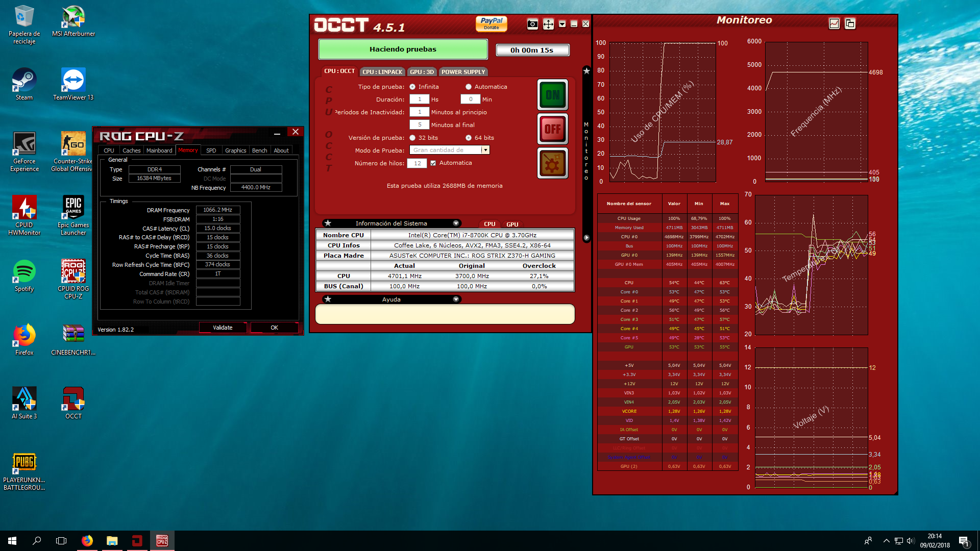Click the OCCT move-window arrows icon
The width and height of the screenshot is (980, 551).
click(548, 24)
